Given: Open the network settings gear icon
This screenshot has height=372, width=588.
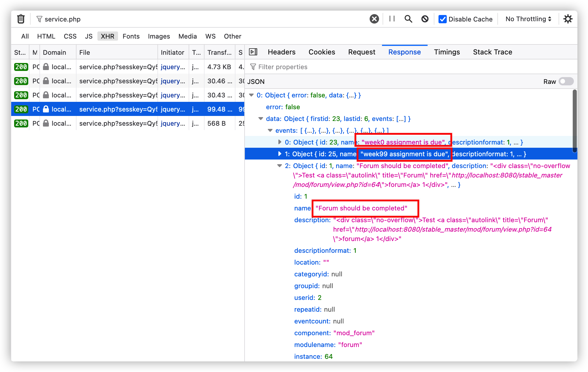Looking at the screenshot, I should (568, 19).
